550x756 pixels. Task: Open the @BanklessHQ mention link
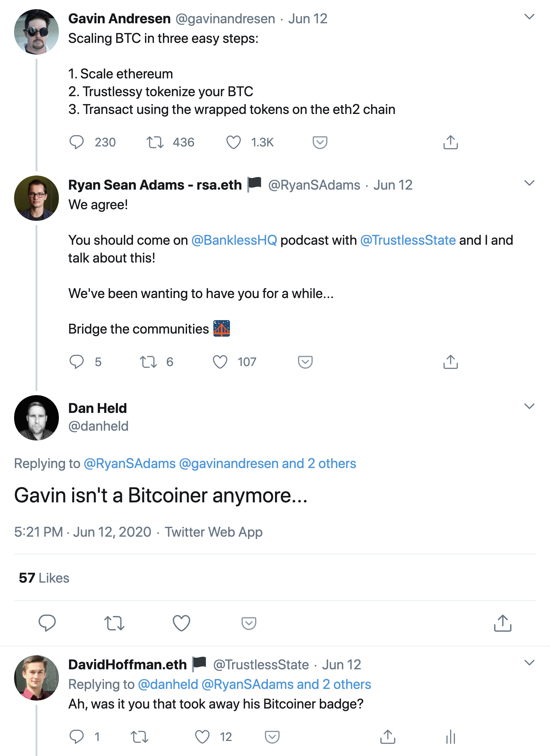(x=234, y=240)
